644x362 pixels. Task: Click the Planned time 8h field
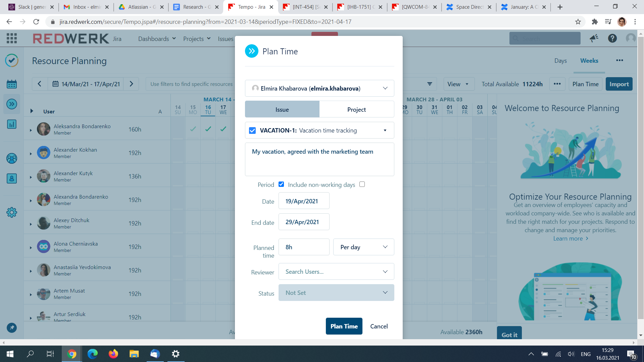(304, 247)
